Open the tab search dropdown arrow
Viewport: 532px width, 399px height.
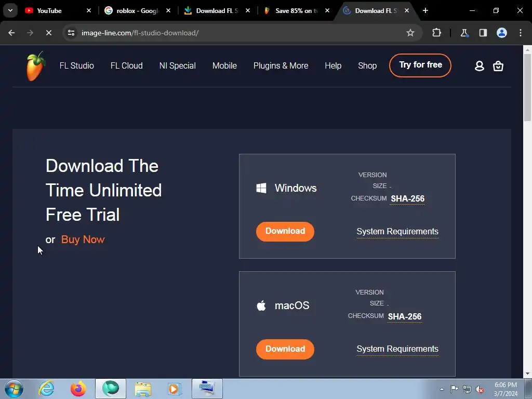coord(10,10)
